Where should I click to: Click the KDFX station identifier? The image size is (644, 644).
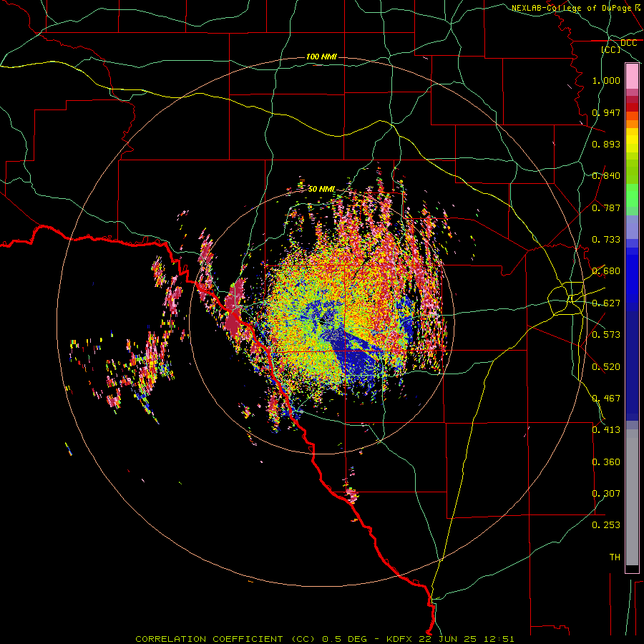click(401, 639)
